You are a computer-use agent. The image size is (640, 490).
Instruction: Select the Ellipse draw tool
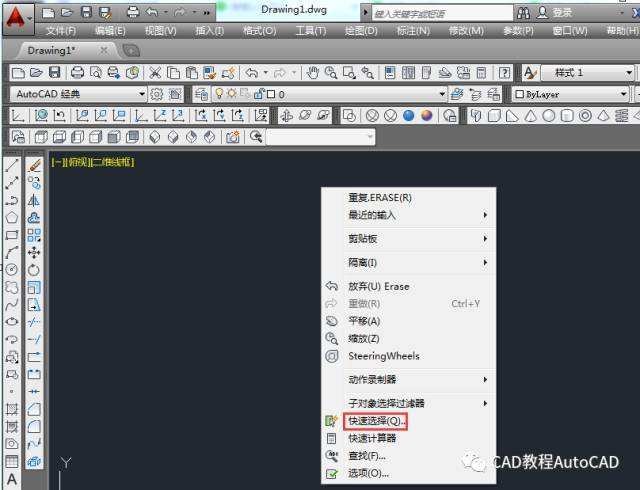(x=12, y=322)
